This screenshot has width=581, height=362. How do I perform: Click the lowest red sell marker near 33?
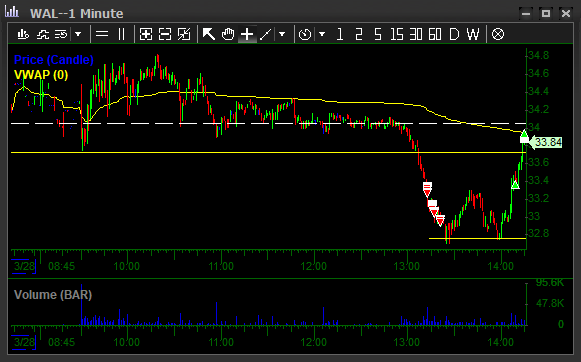coord(440,220)
